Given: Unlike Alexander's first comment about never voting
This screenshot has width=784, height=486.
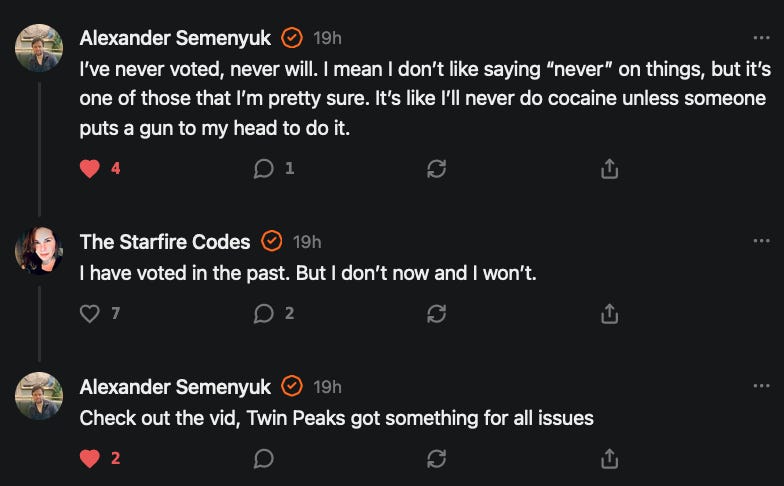Looking at the screenshot, I should (90, 169).
